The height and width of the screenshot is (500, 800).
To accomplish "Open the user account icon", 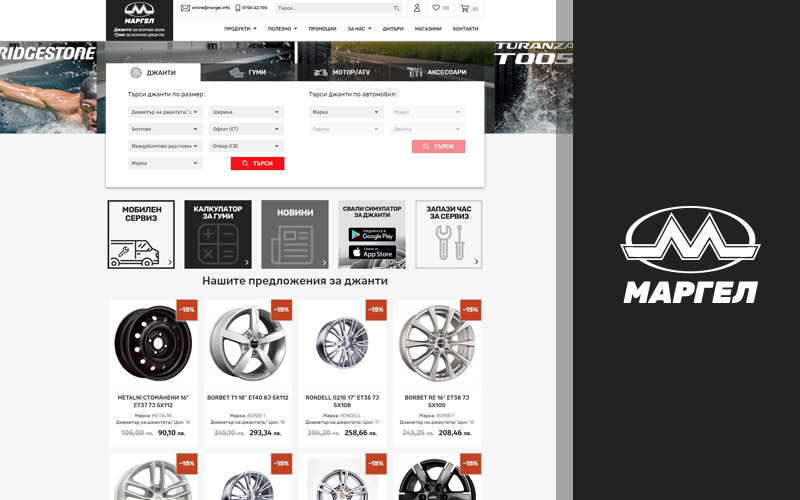I will (417, 8).
